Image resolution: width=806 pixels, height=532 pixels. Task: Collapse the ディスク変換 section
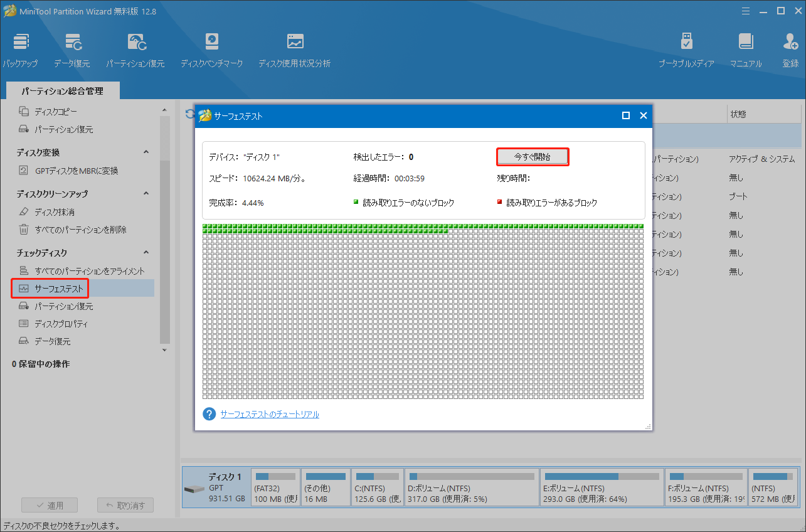click(x=146, y=152)
